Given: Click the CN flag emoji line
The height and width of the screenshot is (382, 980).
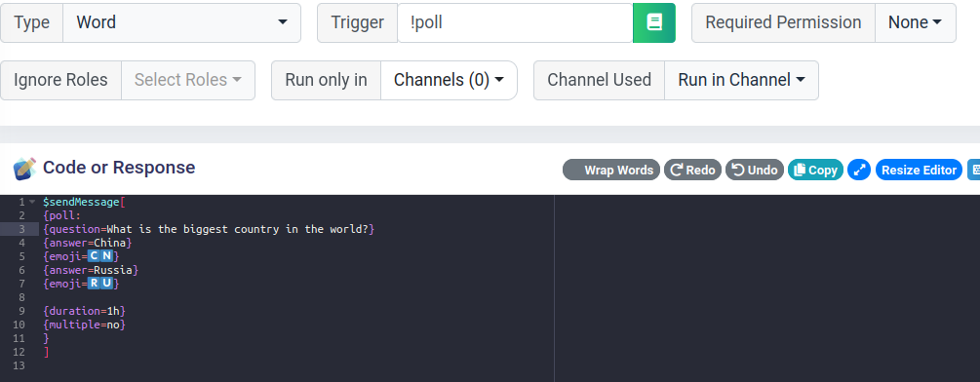Looking at the screenshot, I should click(81, 256).
